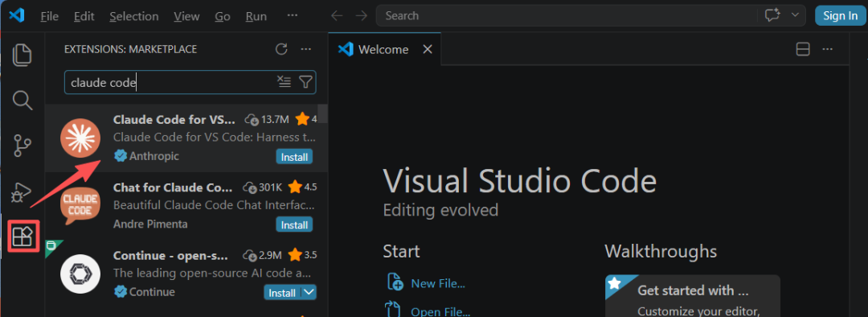Install Claude Code for VS Code

[x=294, y=157]
